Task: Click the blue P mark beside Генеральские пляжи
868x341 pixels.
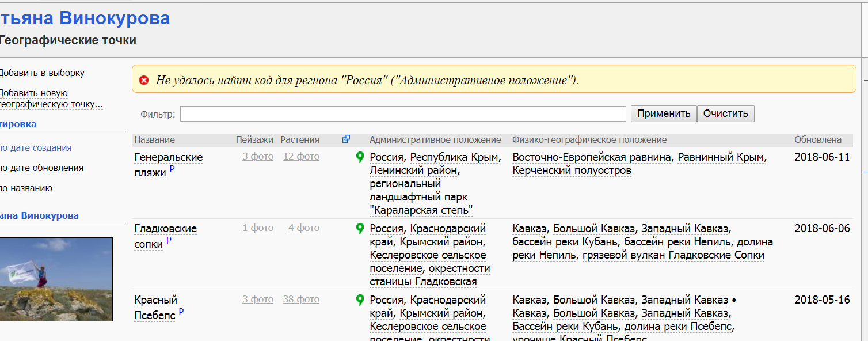Action: click(172, 169)
